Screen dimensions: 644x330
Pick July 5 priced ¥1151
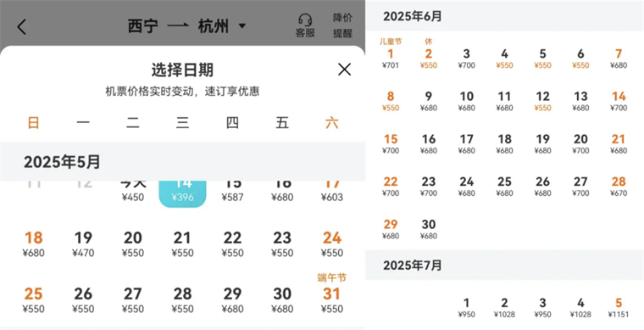click(619, 308)
